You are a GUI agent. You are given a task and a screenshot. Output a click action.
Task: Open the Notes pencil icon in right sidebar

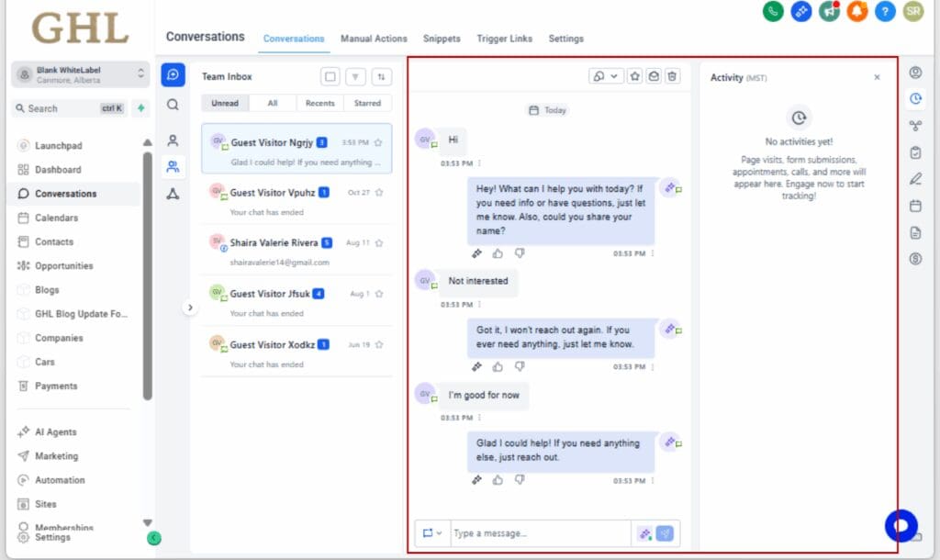(x=915, y=179)
